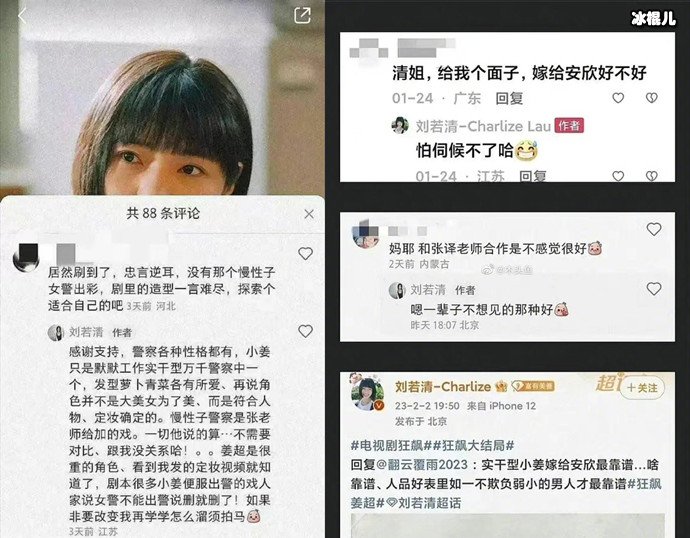Like the 张译老师 comment from 内蒙古
The width and height of the screenshot is (690, 538).
pos(654,229)
